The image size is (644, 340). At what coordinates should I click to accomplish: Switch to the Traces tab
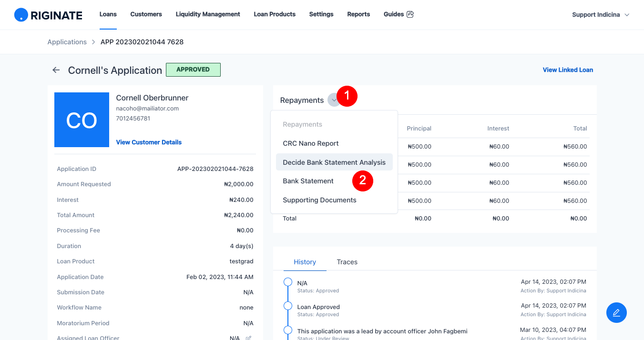tap(347, 262)
